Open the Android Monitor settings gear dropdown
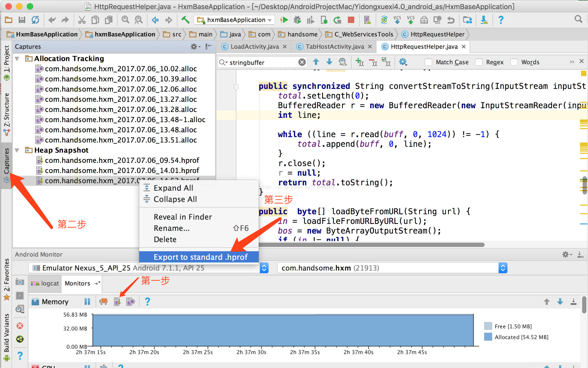Image resolution: width=588 pixels, height=368 pixels. (x=567, y=254)
